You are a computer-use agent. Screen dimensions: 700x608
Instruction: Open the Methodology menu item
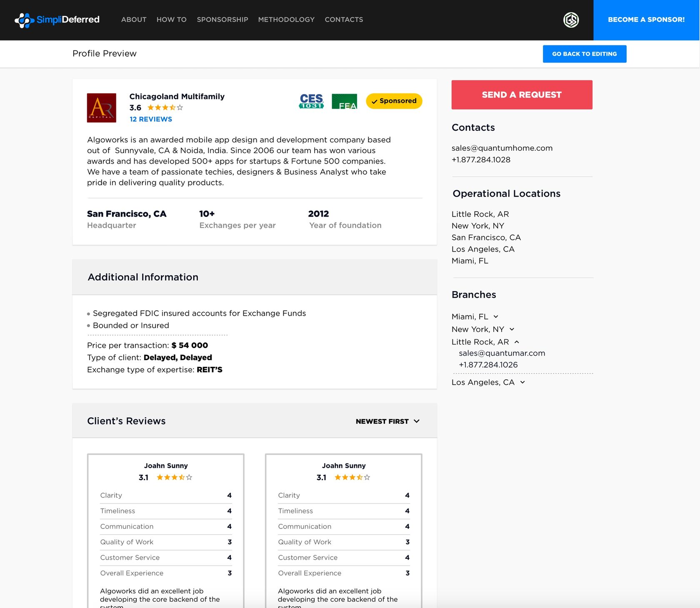click(286, 20)
